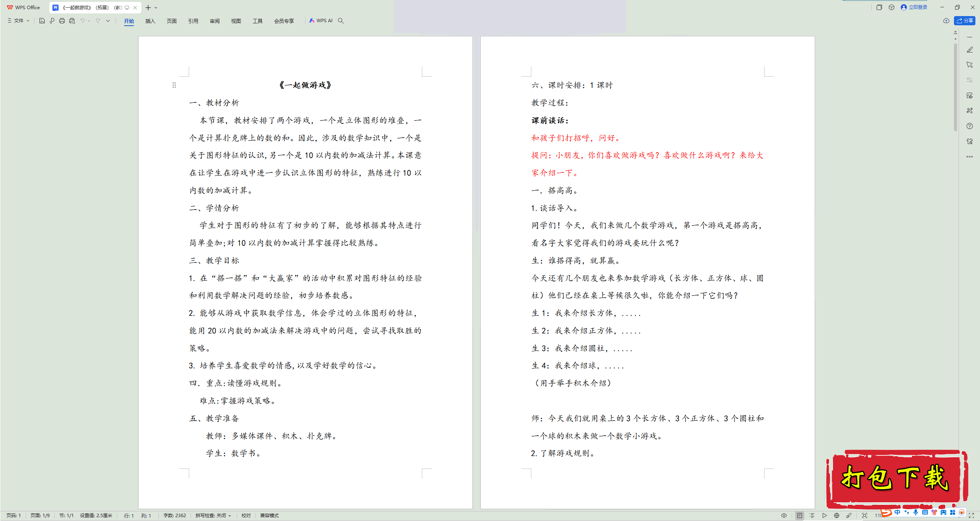Open Sogou soft keyboard icon

(925, 512)
